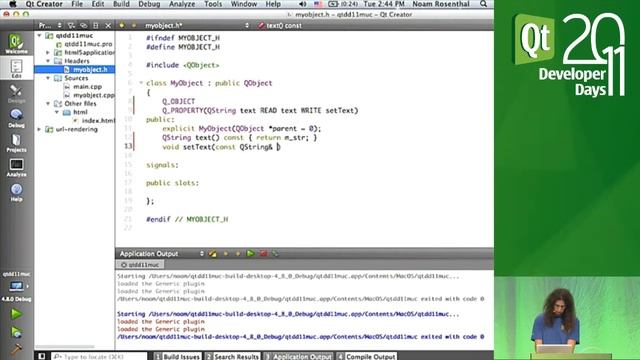
Task: Open the Qt Creator application menu
Action: [x=44, y=4]
